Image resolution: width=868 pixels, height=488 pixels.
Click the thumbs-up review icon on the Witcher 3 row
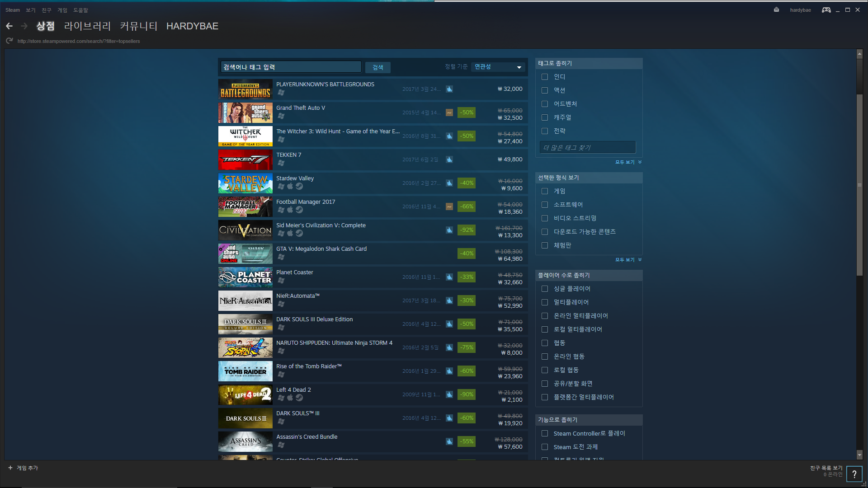449,136
